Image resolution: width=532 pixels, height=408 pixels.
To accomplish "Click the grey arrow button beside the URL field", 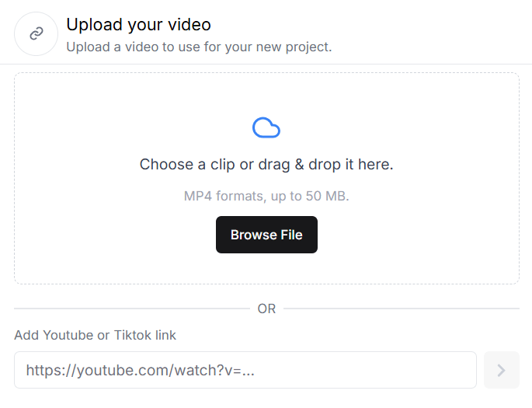I will [x=502, y=370].
